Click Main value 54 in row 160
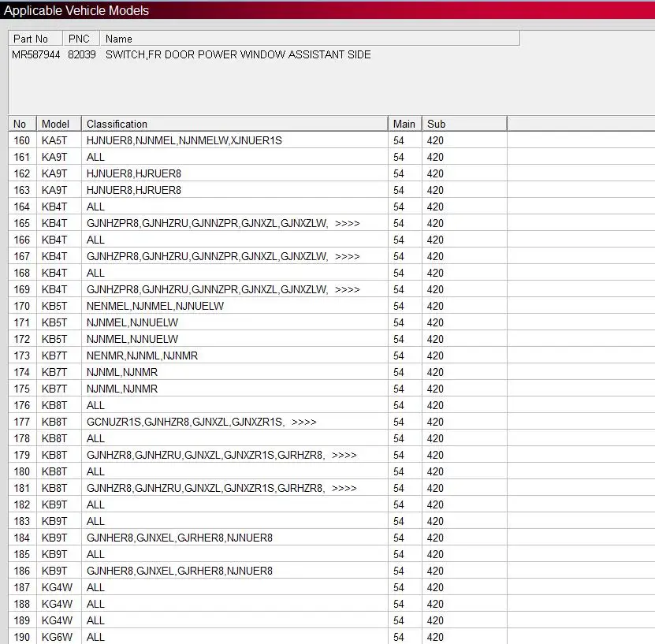The width and height of the screenshot is (655, 644). click(399, 141)
